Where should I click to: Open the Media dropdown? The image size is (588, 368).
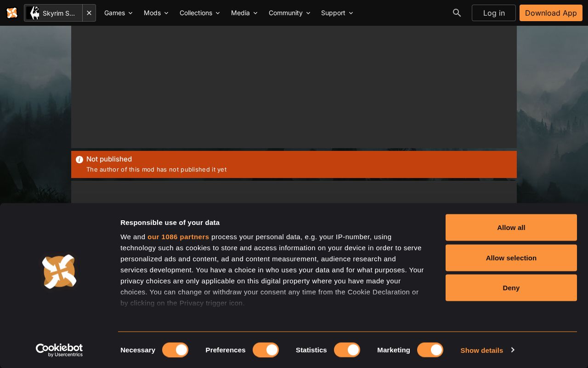[x=244, y=13]
